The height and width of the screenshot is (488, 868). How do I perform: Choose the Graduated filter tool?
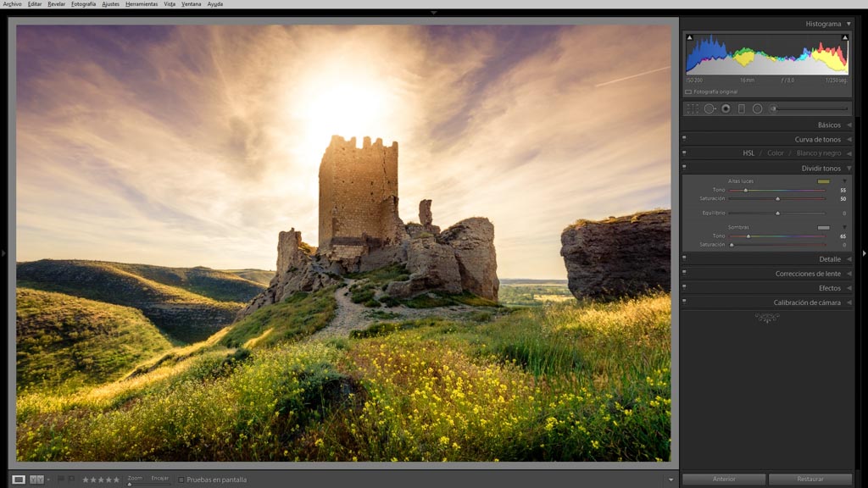(742, 108)
